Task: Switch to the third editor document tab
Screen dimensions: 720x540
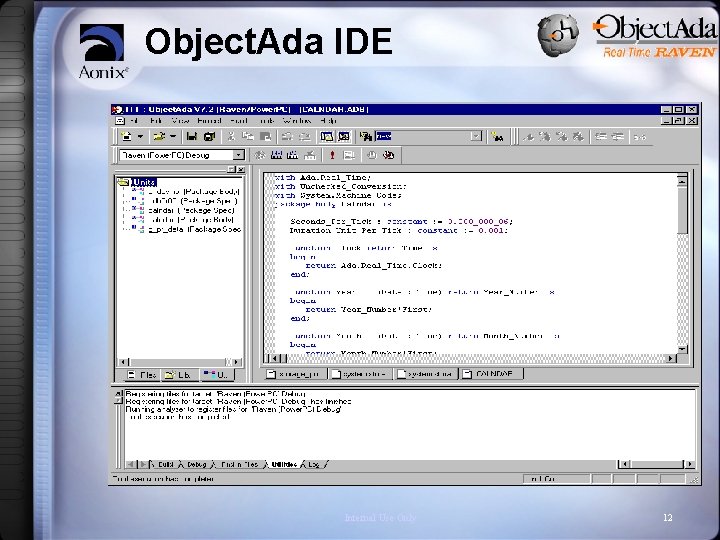Action: coord(427,374)
